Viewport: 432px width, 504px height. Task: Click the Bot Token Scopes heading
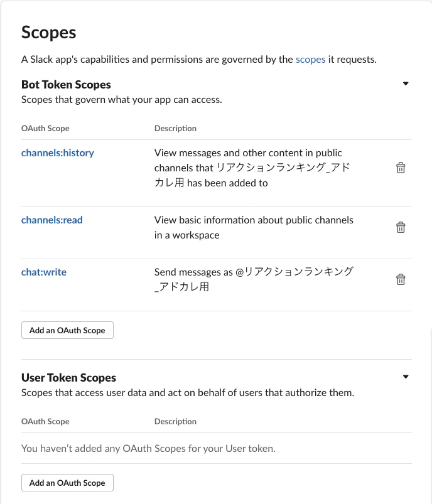[66, 85]
